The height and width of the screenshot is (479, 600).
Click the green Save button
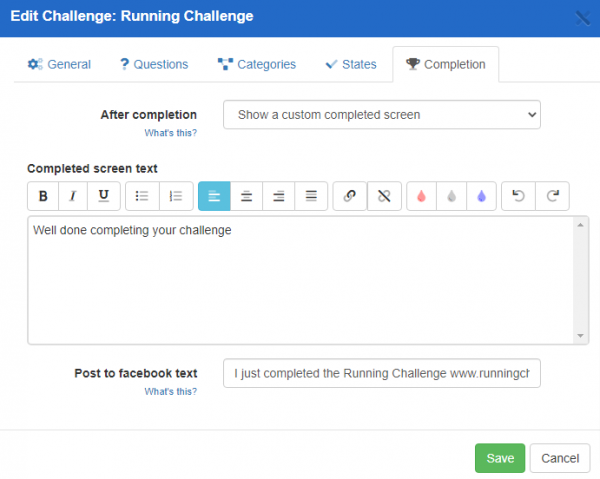click(x=499, y=458)
